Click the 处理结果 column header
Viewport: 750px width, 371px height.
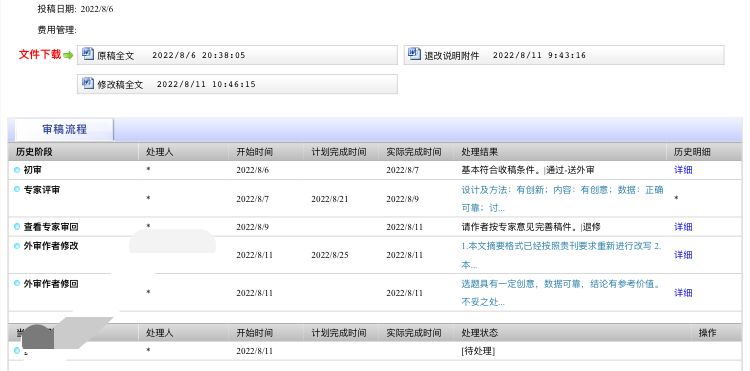[x=479, y=152]
